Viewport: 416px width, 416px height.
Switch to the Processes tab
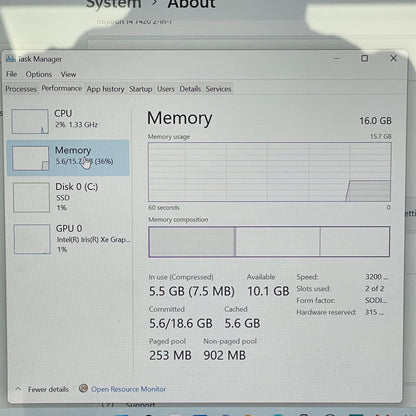[21, 89]
